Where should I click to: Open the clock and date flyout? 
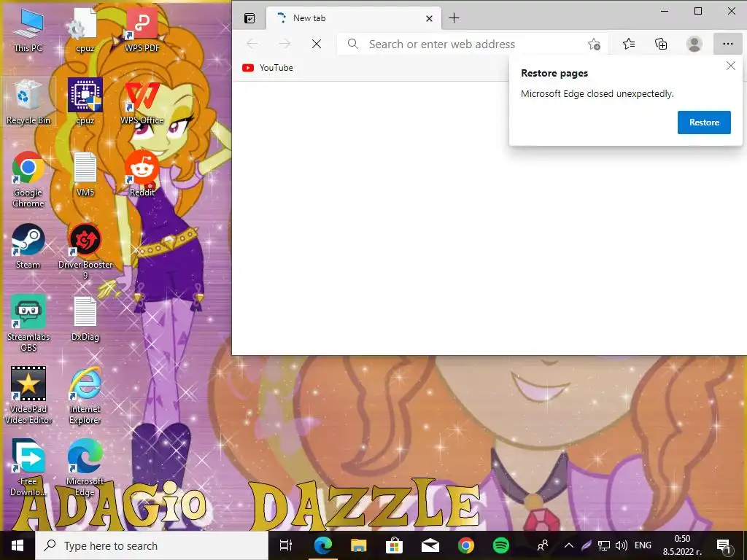pos(682,545)
